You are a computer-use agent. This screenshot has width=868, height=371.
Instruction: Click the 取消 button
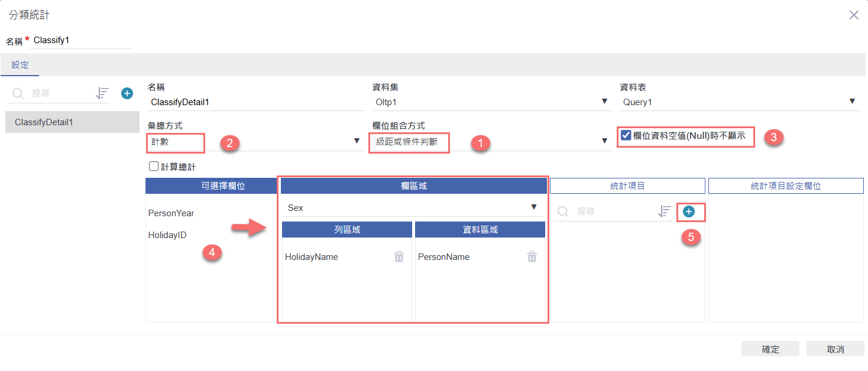835,349
